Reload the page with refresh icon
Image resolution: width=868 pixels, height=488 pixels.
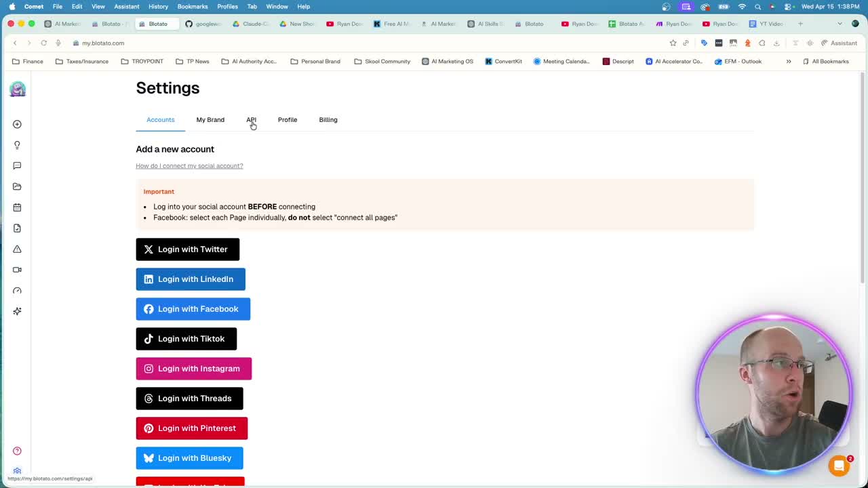click(x=43, y=43)
